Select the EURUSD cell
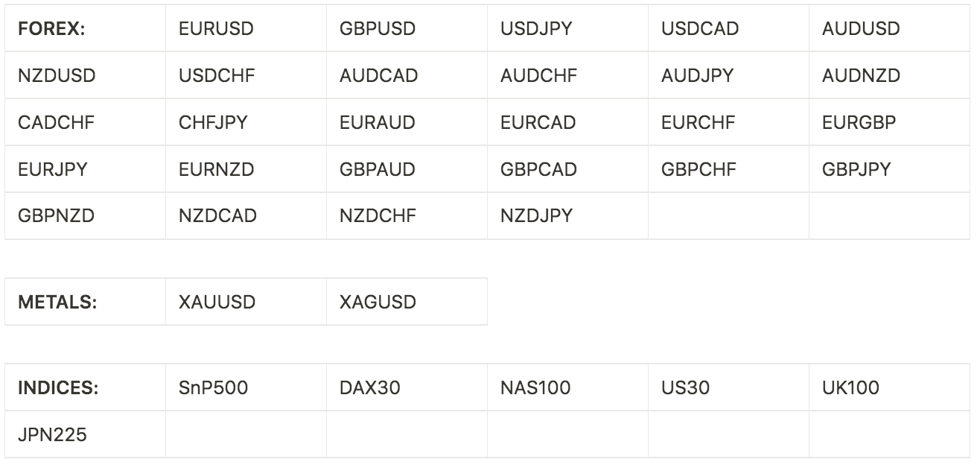Image resolution: width=980 pixels, height=468 pixels. pos(246,28)
